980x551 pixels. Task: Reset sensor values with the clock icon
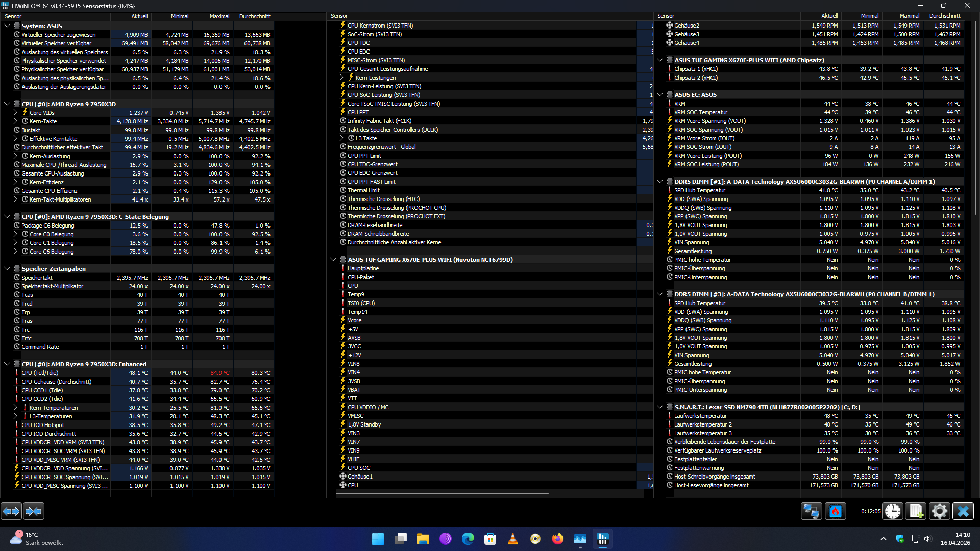893,511
